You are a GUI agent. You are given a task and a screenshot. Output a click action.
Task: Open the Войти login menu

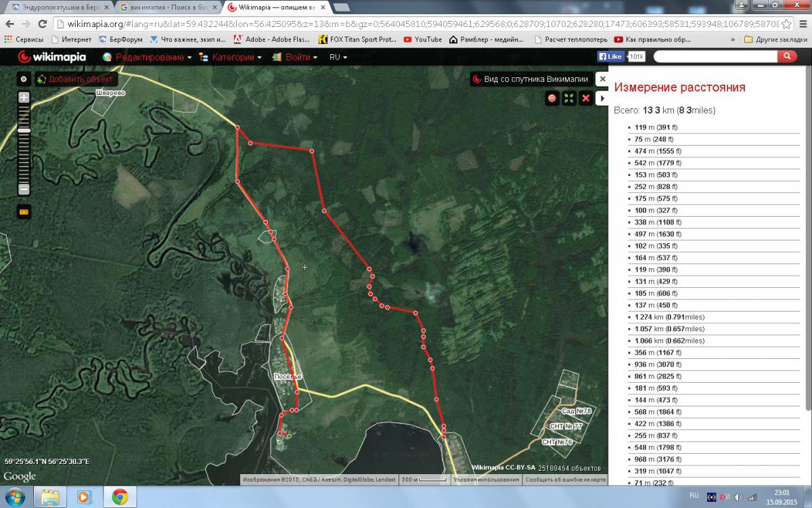pos(295,58)
